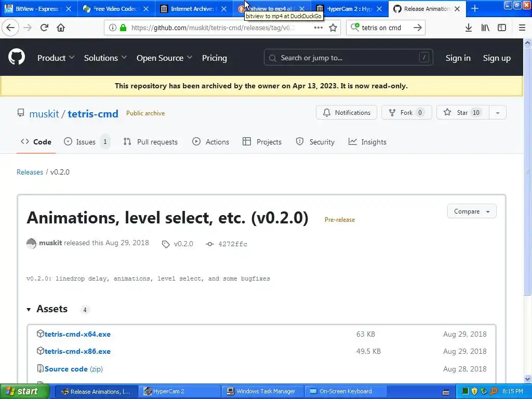Click muskit's avatar image
Image resolution: width=532 pixels, height=399 pixels.
(x=31, y=244)
